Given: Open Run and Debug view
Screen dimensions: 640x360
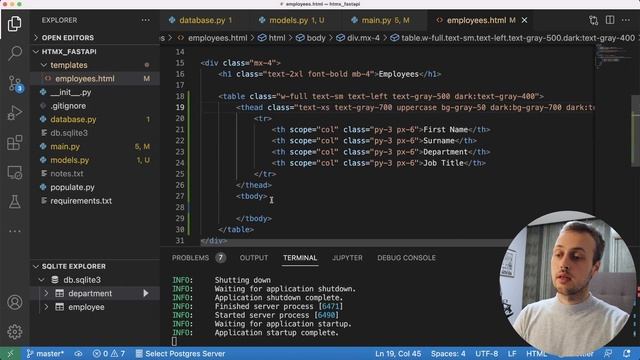Looking at the screenshot, I should click(x=15, y=113).
